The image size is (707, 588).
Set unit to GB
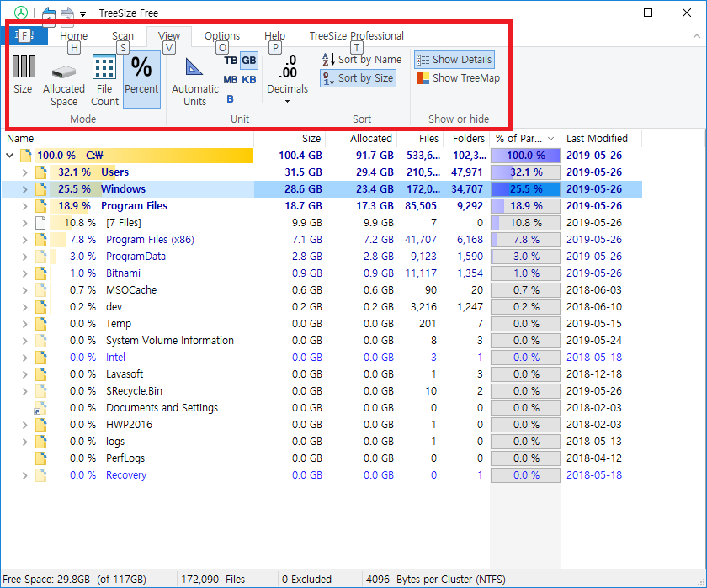pos(249,61)
